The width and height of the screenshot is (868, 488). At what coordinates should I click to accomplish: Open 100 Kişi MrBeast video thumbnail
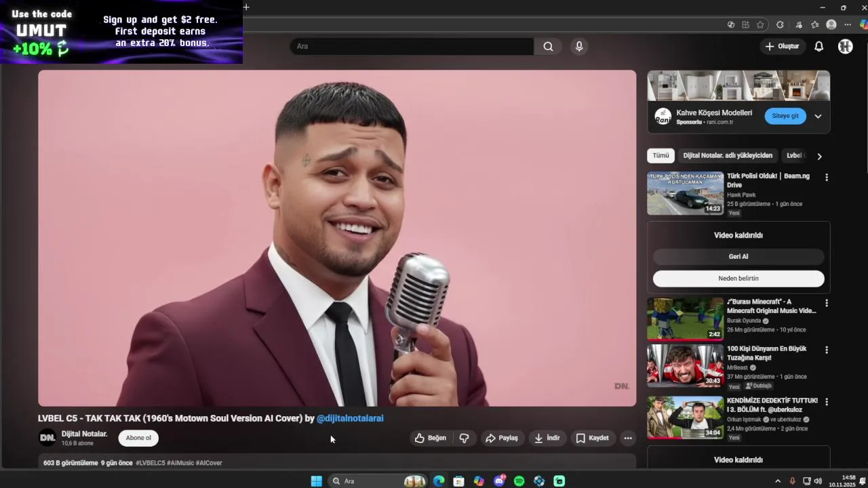coord(685,366)
